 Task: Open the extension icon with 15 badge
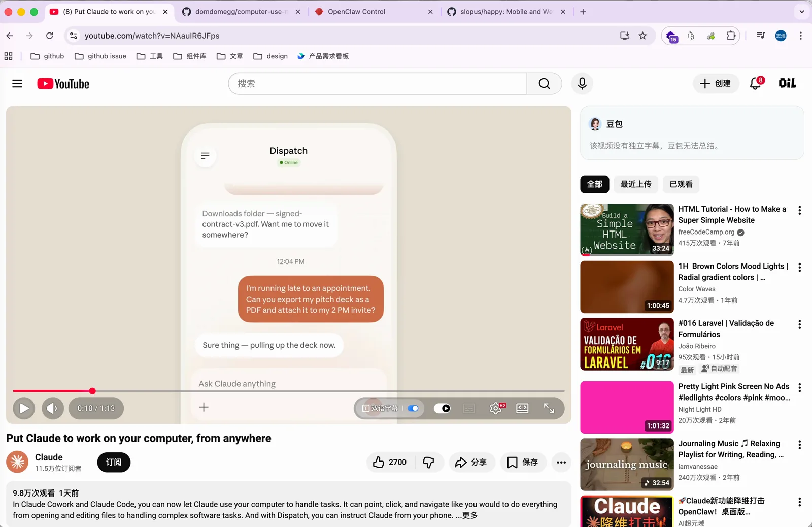(x=671, y=36)
